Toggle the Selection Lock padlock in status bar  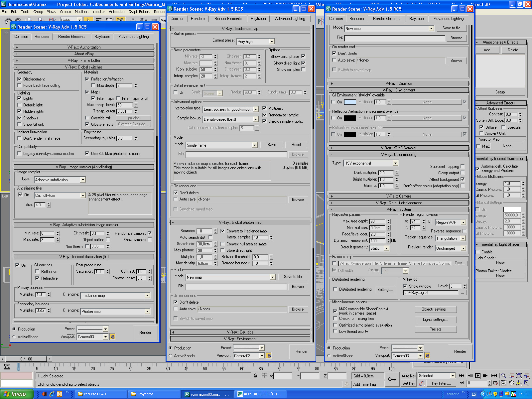[255, 376]
